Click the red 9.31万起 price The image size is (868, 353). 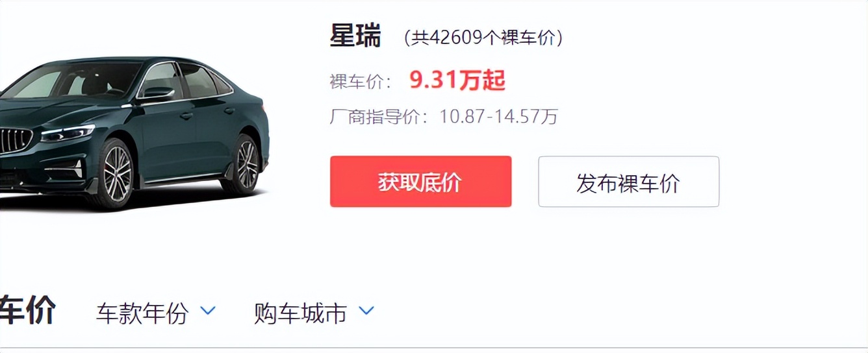pyautogui.click(x=457, y=80)
